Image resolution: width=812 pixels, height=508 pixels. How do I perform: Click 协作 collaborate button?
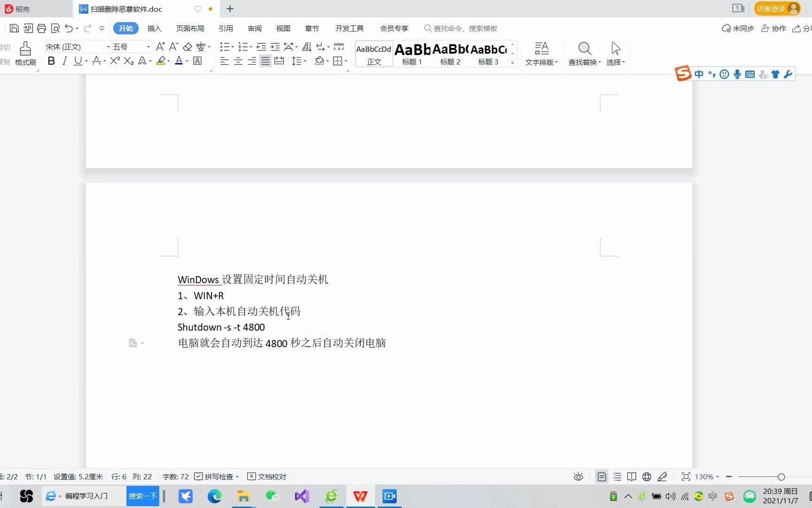pos(773,28)
